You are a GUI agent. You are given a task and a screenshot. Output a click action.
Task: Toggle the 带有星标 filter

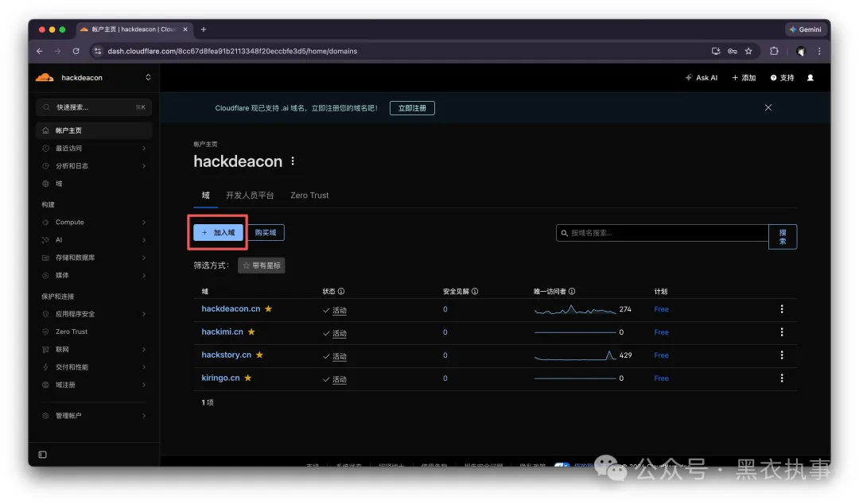coord(262,266)
